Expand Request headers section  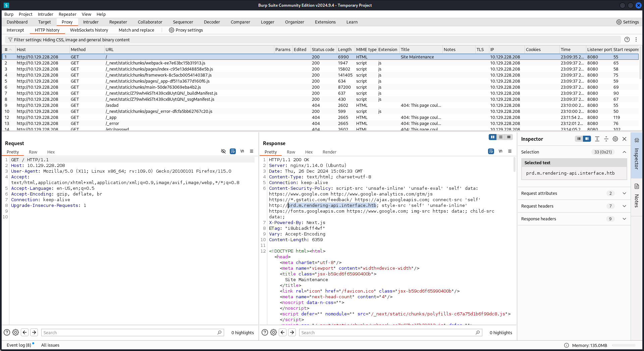[624, 206]
